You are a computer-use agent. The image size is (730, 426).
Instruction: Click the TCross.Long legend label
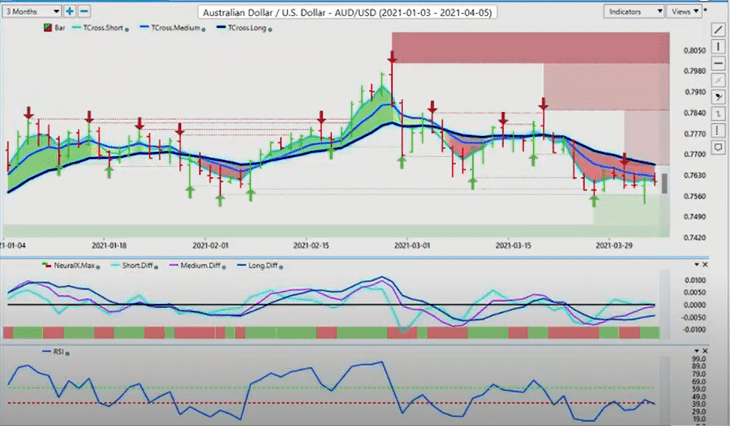click(x=247, y=28)
